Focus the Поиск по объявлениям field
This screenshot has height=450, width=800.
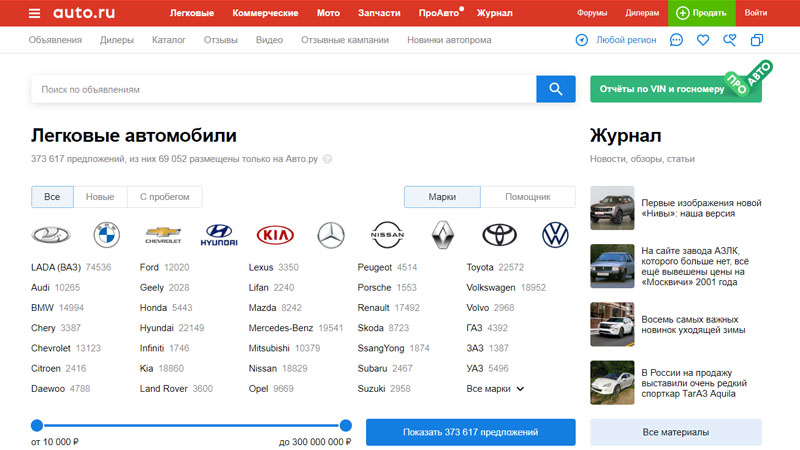click(284, 89)
